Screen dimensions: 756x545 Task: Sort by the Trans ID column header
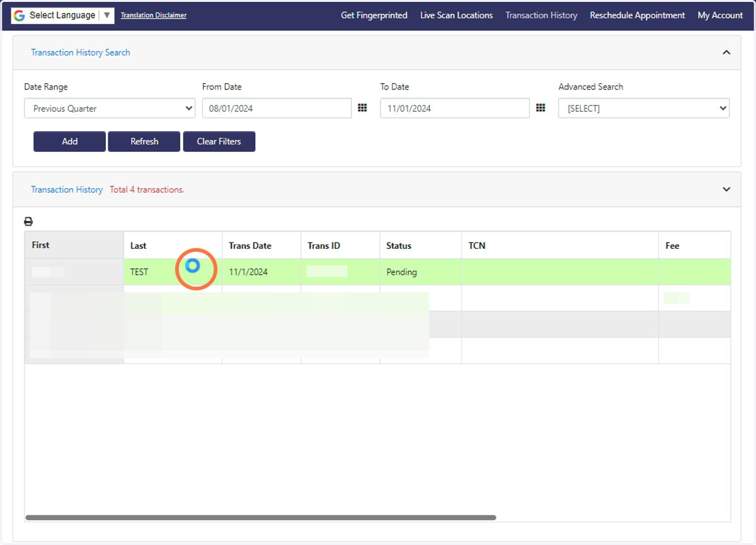tap(340, 245)
